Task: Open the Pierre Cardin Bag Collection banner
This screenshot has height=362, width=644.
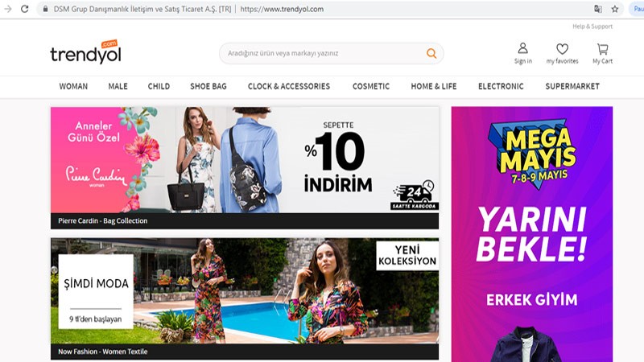Action: [245, 167]
